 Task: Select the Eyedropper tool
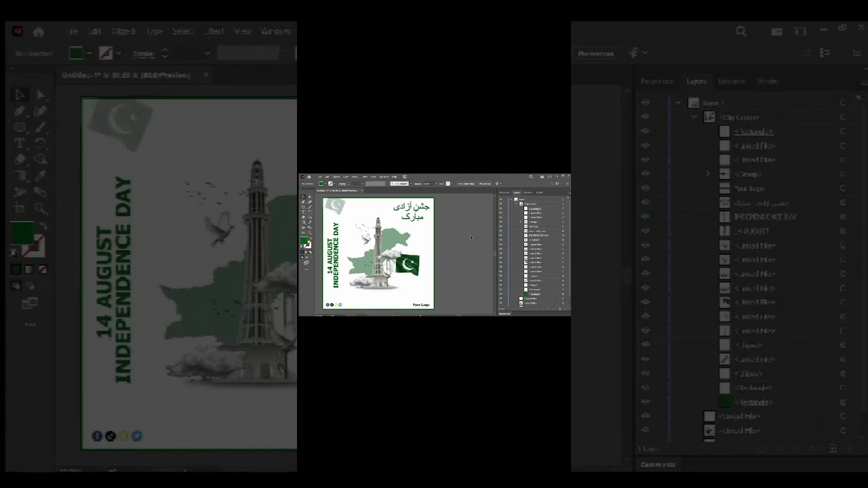point(41,176)
